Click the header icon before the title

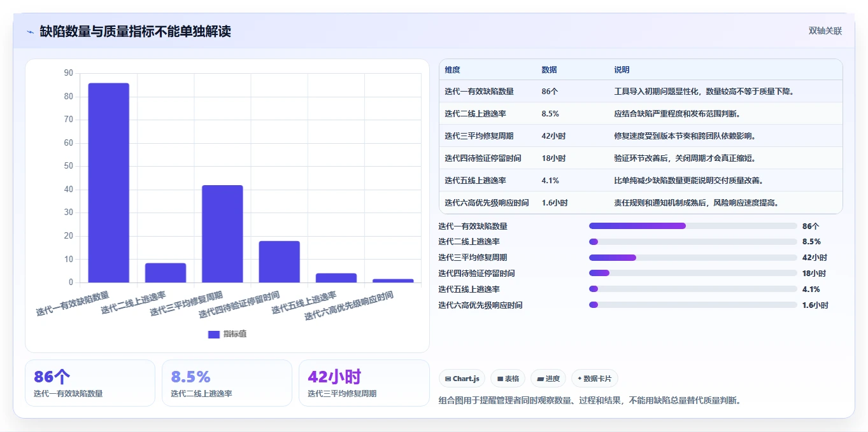pyautogui.click(x=30, y=32)
